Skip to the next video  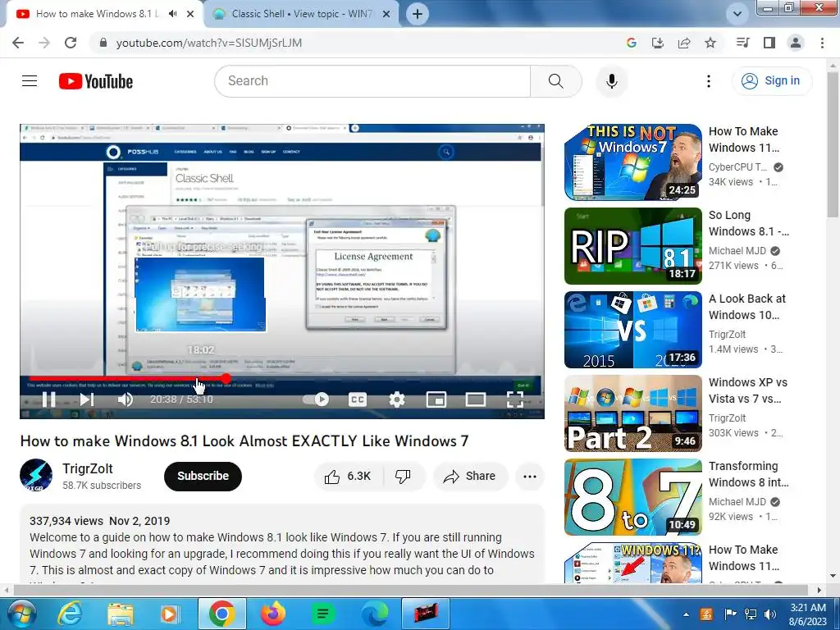click(87, 399)
